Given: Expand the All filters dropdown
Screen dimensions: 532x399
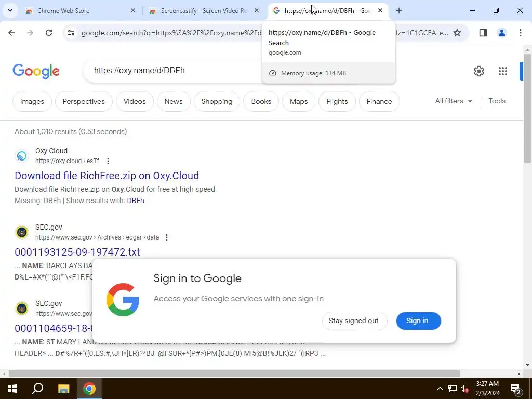Looking at the screenshot, I should tap(454, 101).
